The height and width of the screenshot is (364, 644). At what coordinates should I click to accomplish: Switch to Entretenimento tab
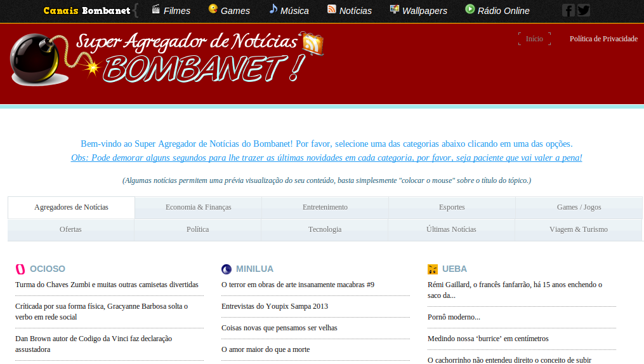[x=325, y=207]
